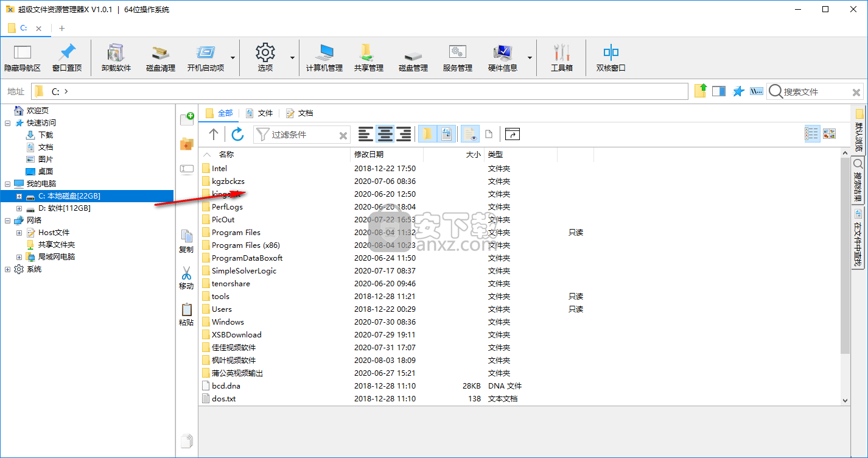Image resolution: width=868 pixels, height=458 pixels.
Task: Click the 复制 copy icon
Action: [186, 241]
